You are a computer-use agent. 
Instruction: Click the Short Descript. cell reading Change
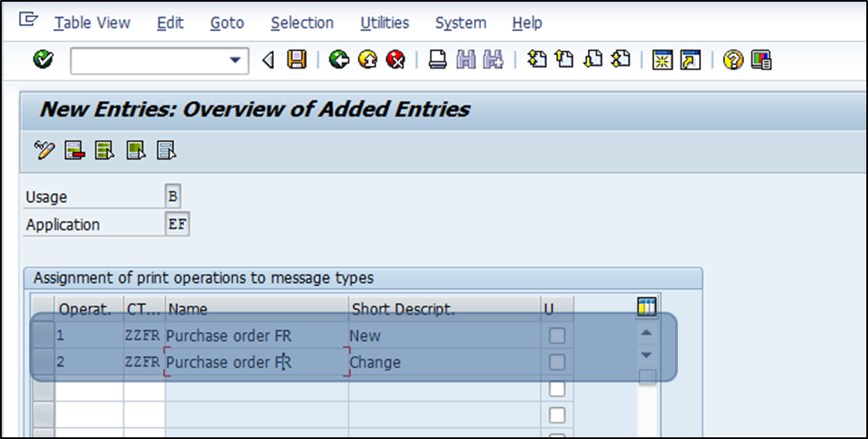pyautogui.click(x=444, y=362)
